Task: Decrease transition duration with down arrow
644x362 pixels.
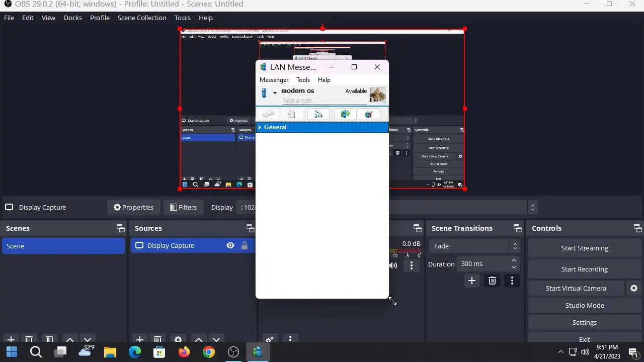Action: (514, 267)
